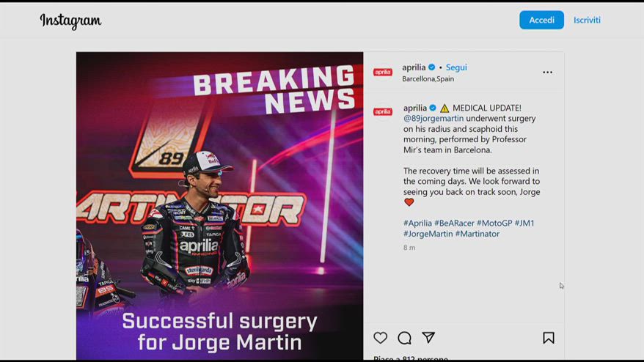Click the Accedi login button
Image resolution: width=644 pixels, height=362 pixels.
(x=541, y=20)
